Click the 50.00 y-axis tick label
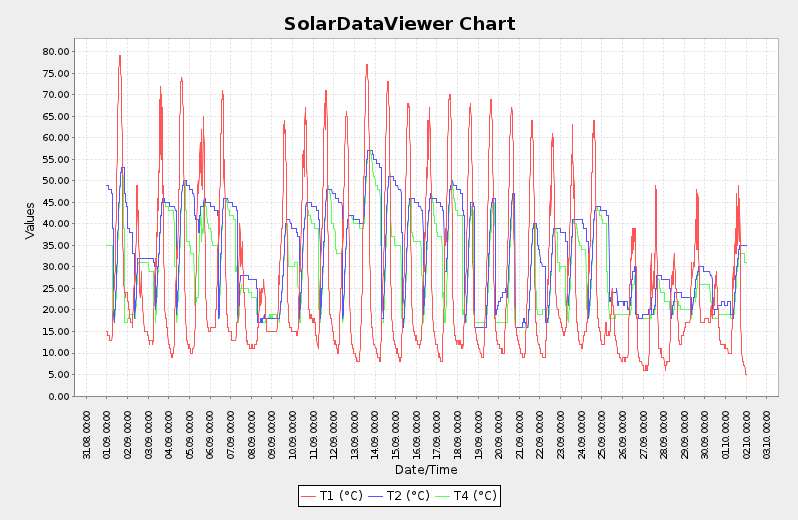 pos(56,181)
